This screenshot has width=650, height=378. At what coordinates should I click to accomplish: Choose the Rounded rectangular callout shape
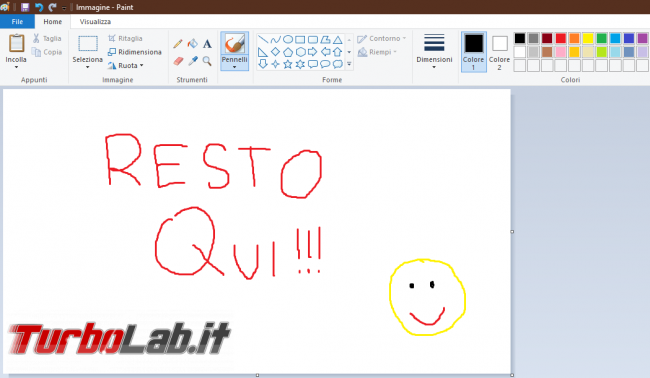313,64
